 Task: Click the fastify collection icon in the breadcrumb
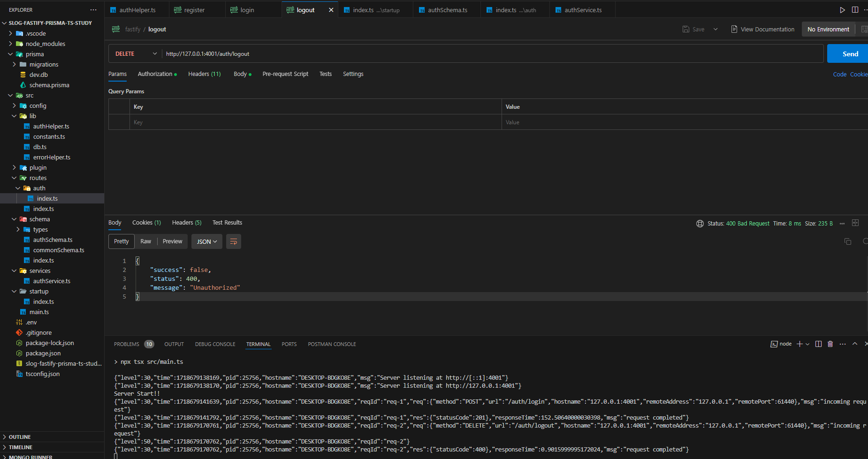(x=115, y=29)
